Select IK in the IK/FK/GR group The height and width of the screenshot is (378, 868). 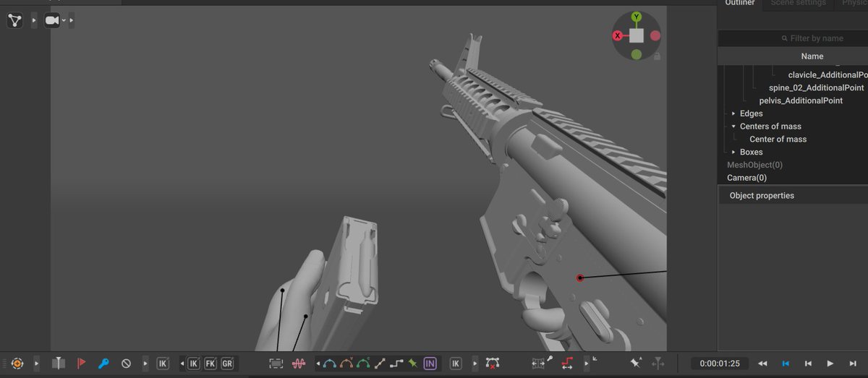coord(193,364)
